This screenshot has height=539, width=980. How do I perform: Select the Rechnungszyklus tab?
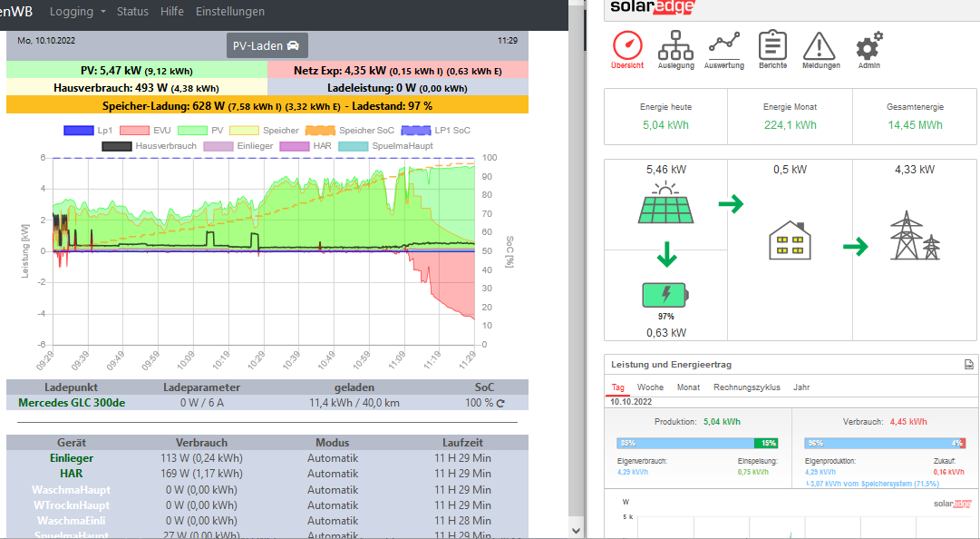click(x=747, y=387)
